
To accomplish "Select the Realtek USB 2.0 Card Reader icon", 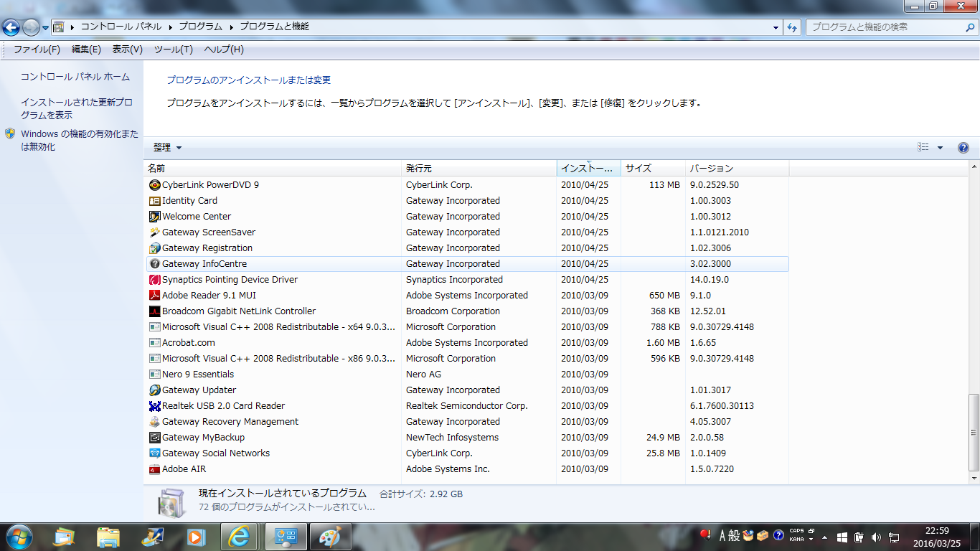I will tap(154, 406).
